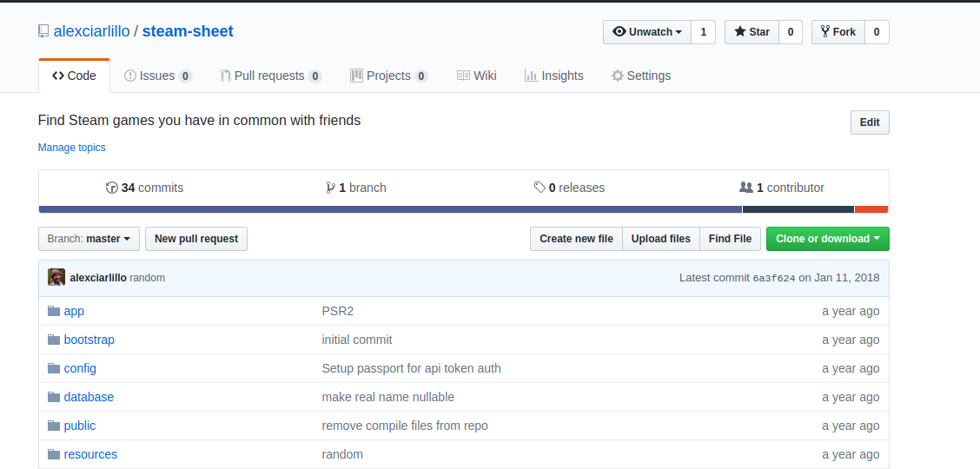Click 'make real name nullable' commit message
Screen dimensions: 980x469
pyautogui.click(x=388, y=397)
